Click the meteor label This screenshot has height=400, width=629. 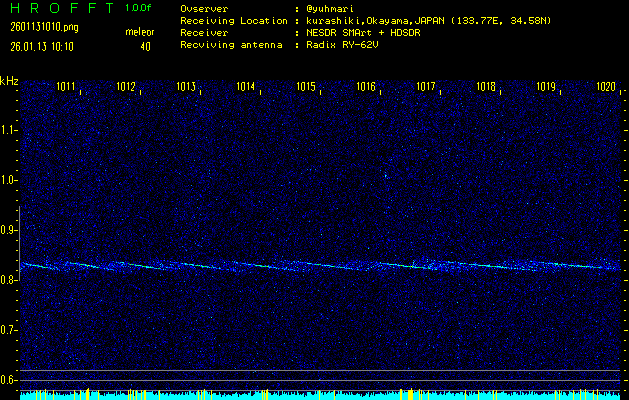[x=139, y=32]
